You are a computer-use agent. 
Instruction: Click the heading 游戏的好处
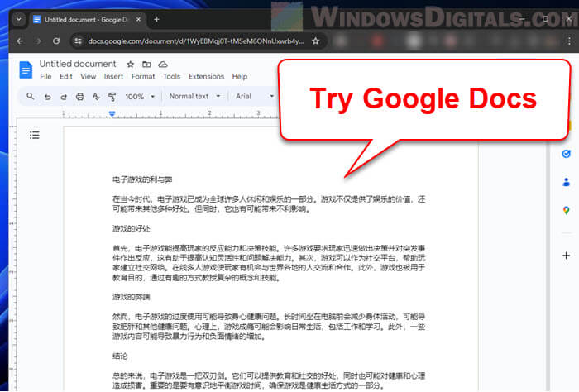pyautogui.click(x=131, y=228)
